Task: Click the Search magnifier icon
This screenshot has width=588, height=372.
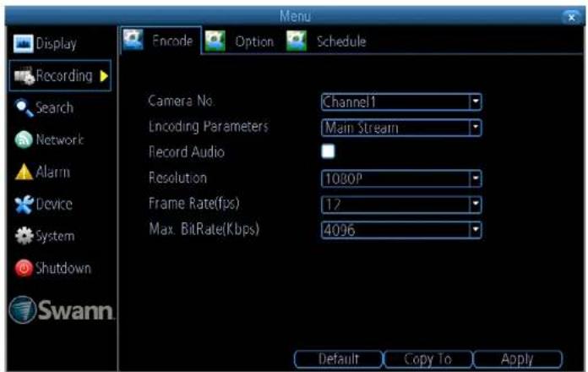Action: click(x=24, y=107)
